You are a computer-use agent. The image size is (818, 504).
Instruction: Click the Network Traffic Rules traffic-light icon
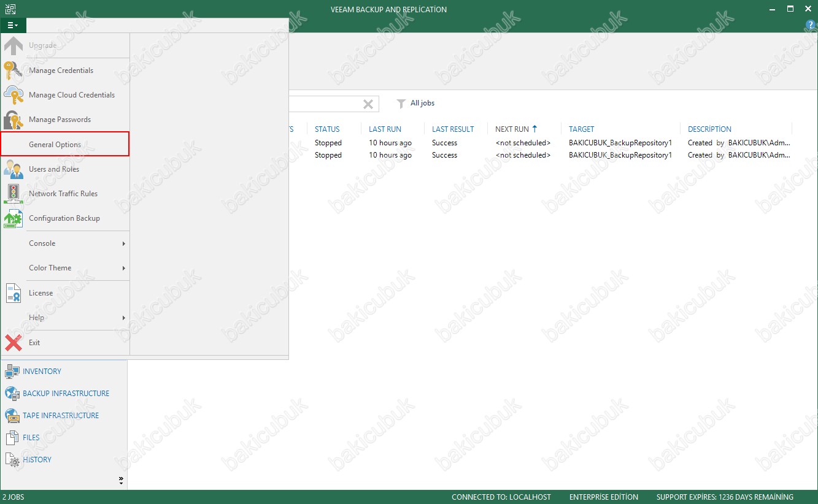coord(14,194)
